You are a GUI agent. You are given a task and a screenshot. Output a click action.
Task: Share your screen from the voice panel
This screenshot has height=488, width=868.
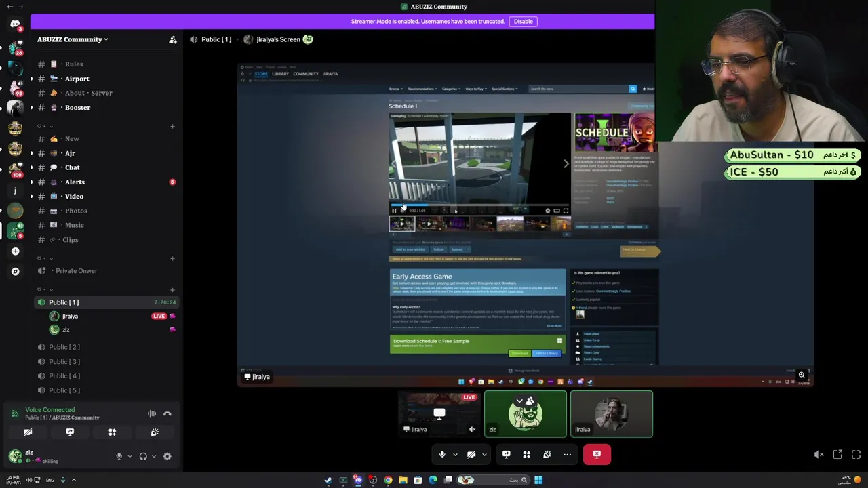tap(70, 432)
